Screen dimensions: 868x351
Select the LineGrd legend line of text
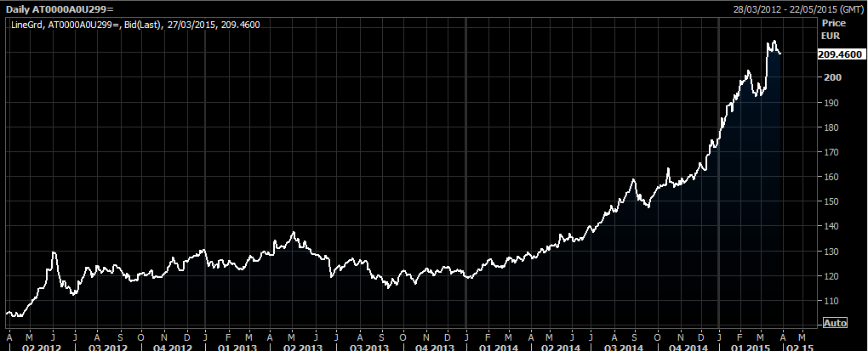point(135,25)
